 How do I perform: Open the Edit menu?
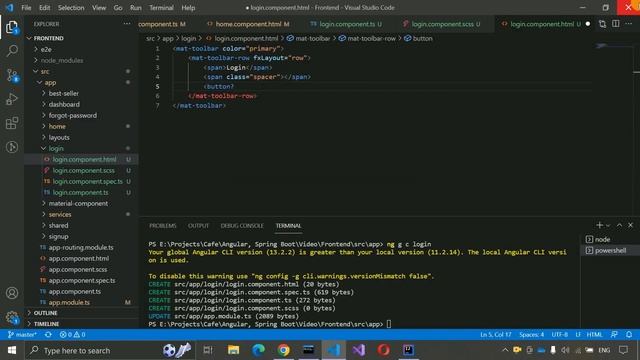click(44, 8)
